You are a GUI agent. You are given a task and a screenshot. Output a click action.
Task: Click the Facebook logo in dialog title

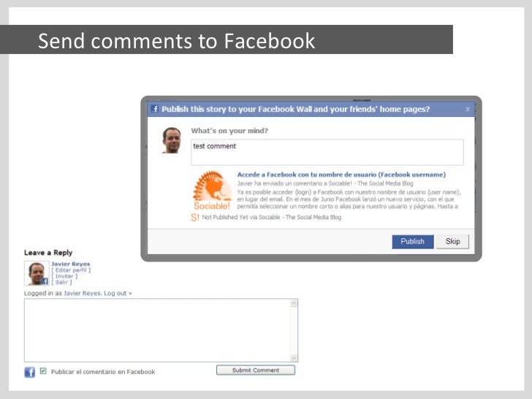click(x=155, y=109)
